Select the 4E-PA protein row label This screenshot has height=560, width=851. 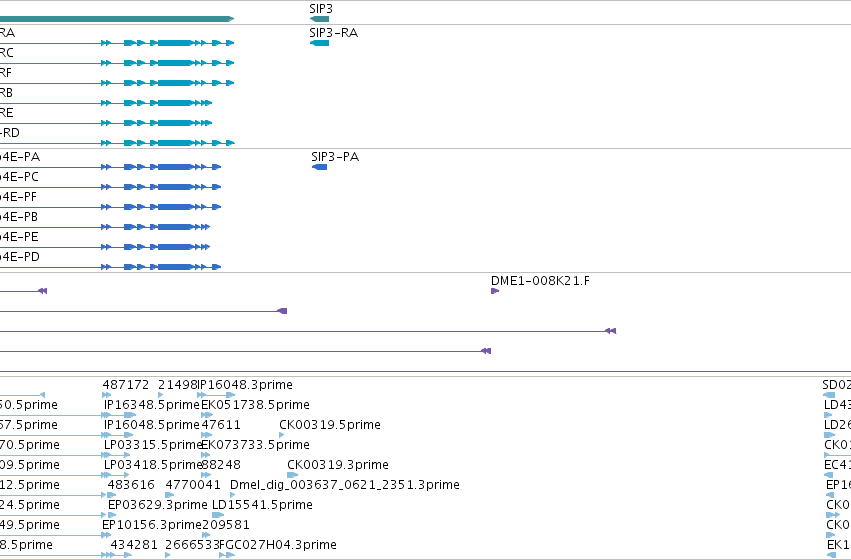[x=20, y=157]
